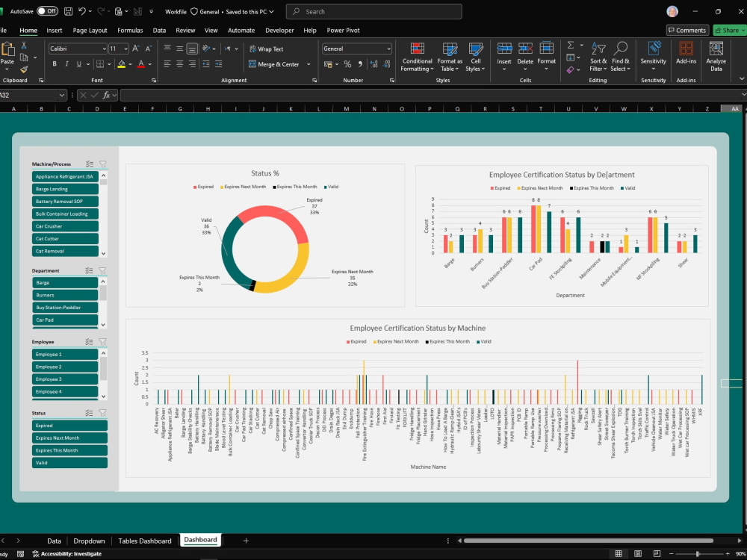Switch to the Data sheet tab

point(54,541)
